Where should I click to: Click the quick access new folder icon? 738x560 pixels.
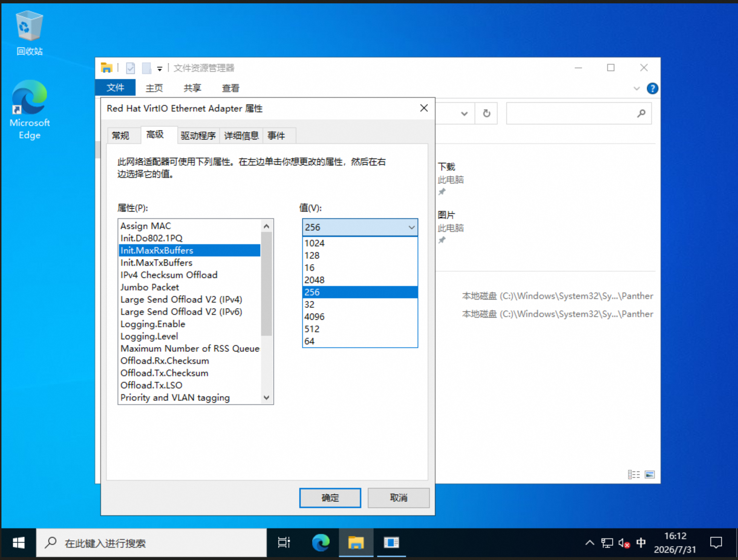147,68
